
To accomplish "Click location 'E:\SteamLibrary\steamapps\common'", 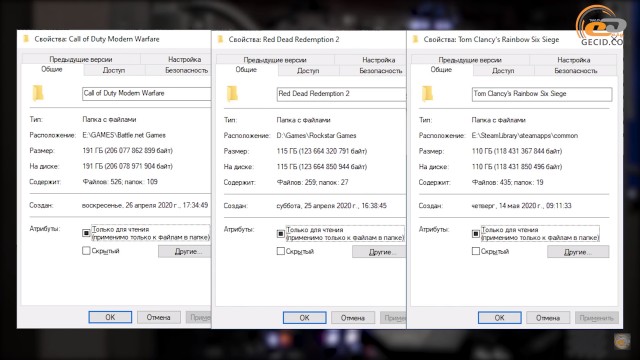I will (525, 136).
